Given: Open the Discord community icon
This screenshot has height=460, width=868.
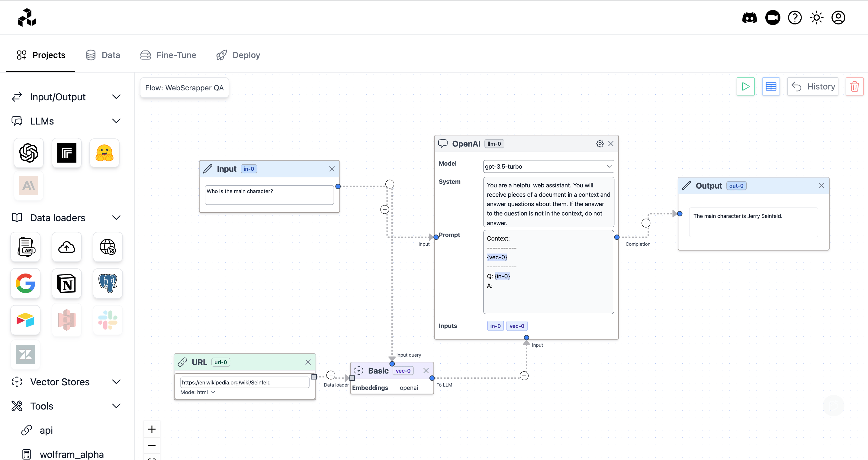Looking at the screenshot, I should coord(749,18).
